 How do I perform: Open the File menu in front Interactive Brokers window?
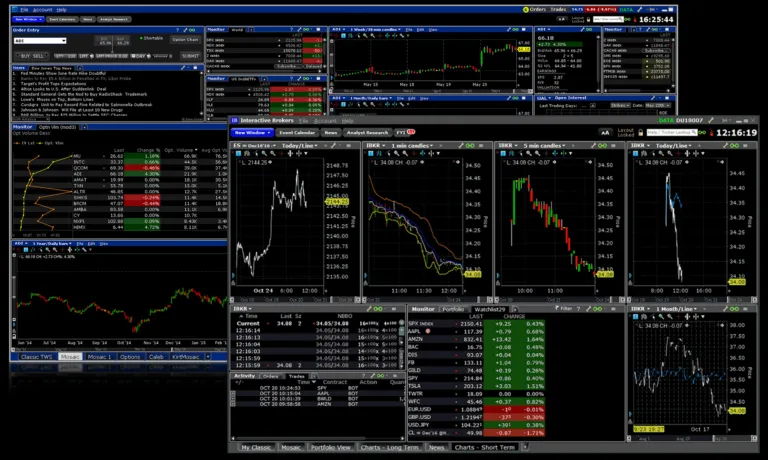[304, 121]
